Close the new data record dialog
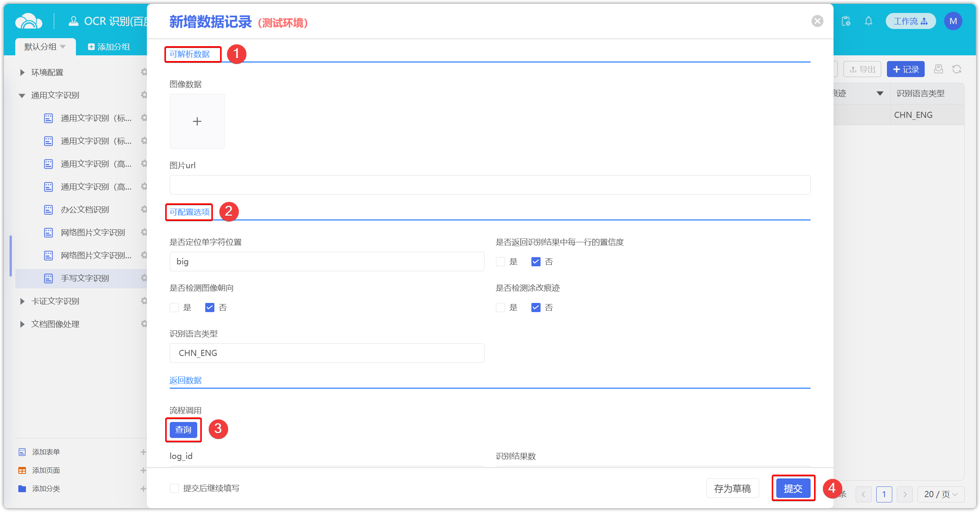 click(817, 21)
